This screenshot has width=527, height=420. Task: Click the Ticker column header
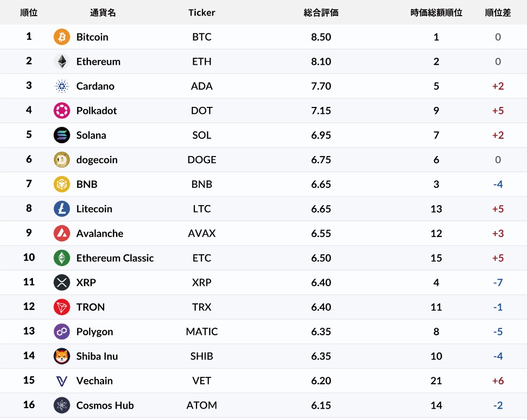[202, 12]
